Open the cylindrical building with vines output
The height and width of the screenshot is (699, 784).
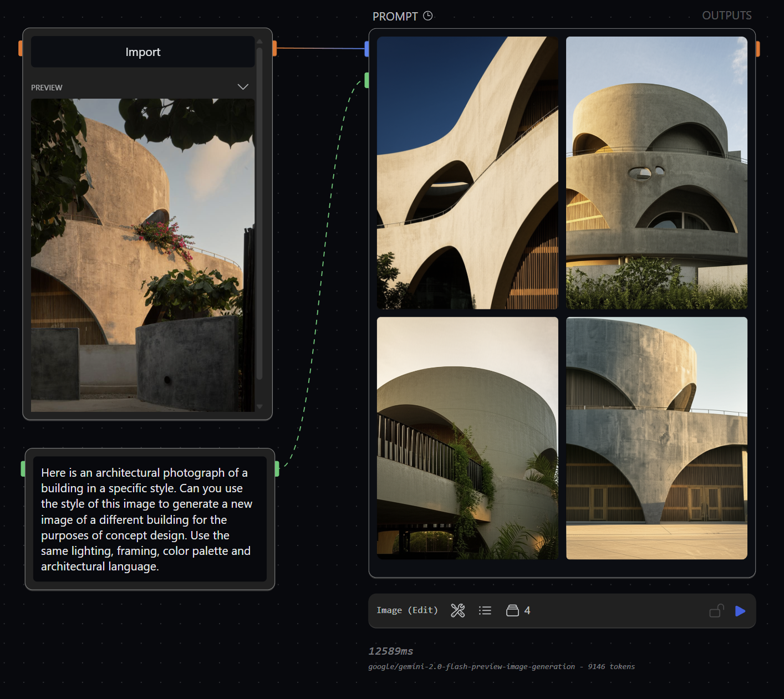click(467, 438)
